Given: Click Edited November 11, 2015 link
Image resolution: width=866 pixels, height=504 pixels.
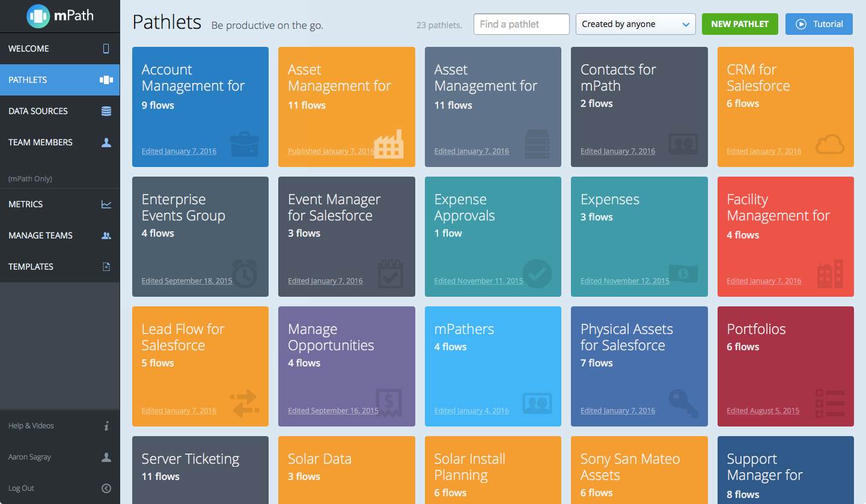Looking at the screenshot, I should pyautogui.click(x=479, y=281).
